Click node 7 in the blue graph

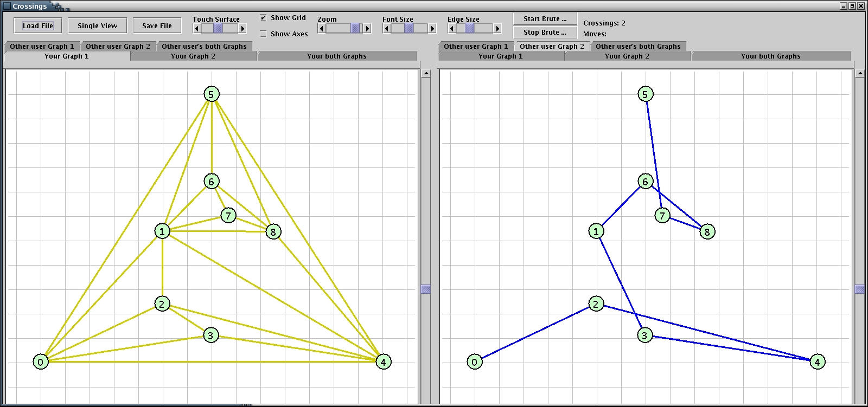pyautogui.click(x=662, y=216)
